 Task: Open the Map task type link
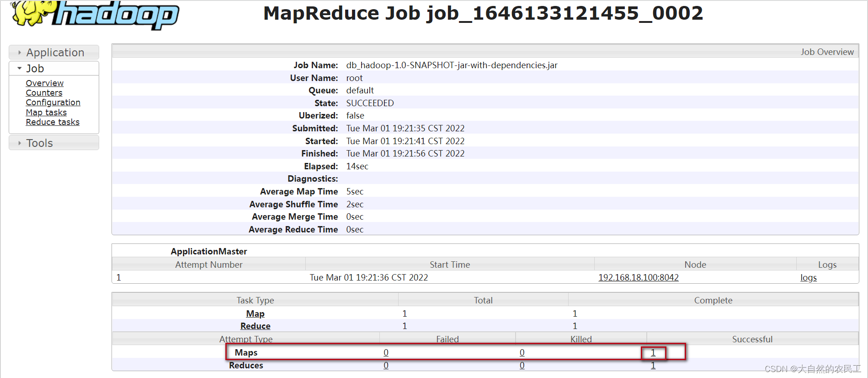pyautogui.click(x=255, y=313)
